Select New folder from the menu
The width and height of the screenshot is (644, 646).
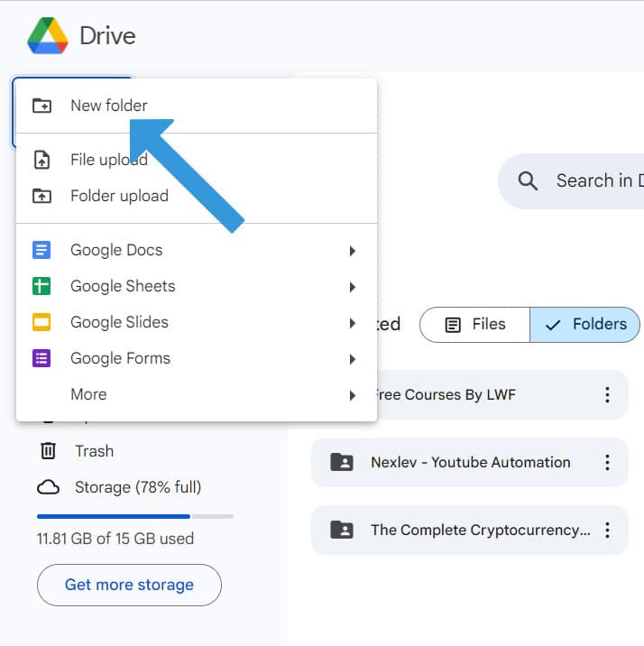[x=197, y=106]
